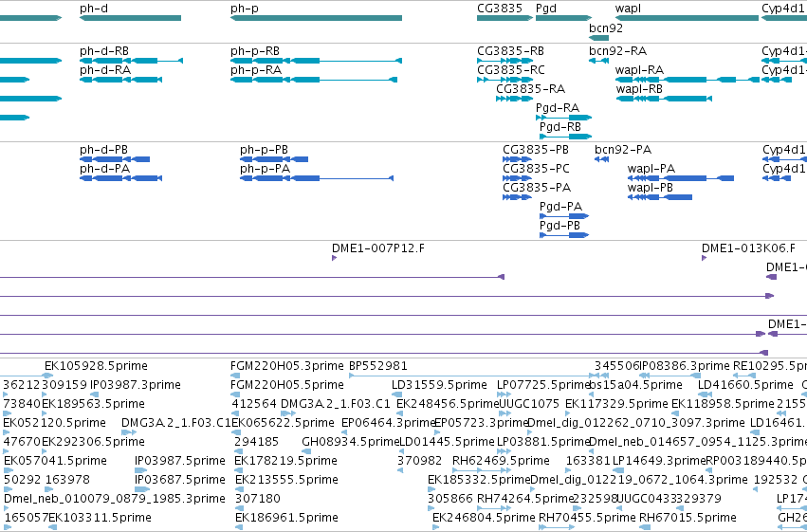Screen dimensions: 807x532
Task: Click transcript bcn92-RA label
Action: coord(617,51)
